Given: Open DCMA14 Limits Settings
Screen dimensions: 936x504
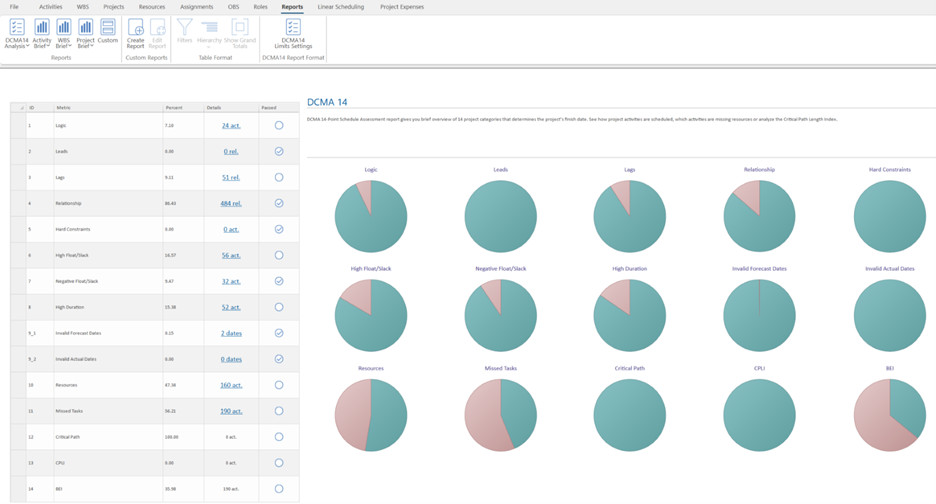Looking at the screenshot, I should click(x=293, y=33).
